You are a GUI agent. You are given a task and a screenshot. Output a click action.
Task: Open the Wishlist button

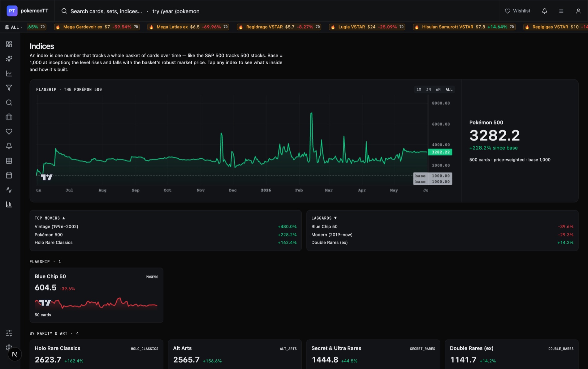click(x=517, y=11)
